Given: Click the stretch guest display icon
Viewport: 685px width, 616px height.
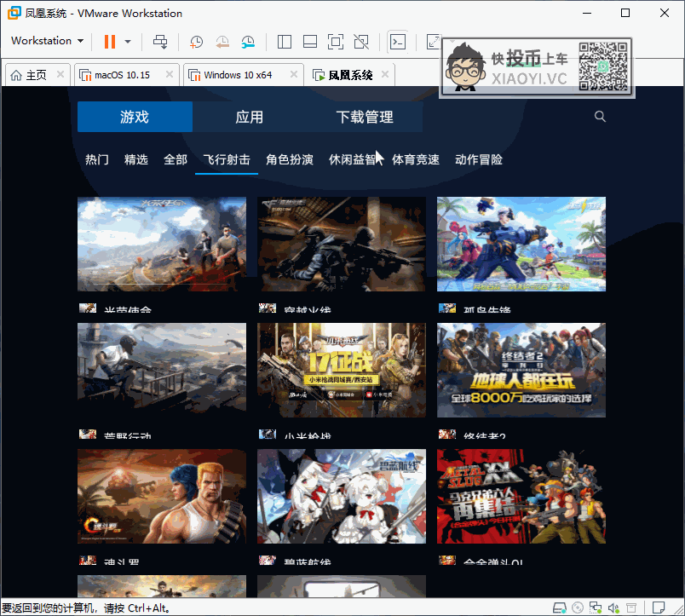Looking at the screenshot, I should (x=434, y=42).
